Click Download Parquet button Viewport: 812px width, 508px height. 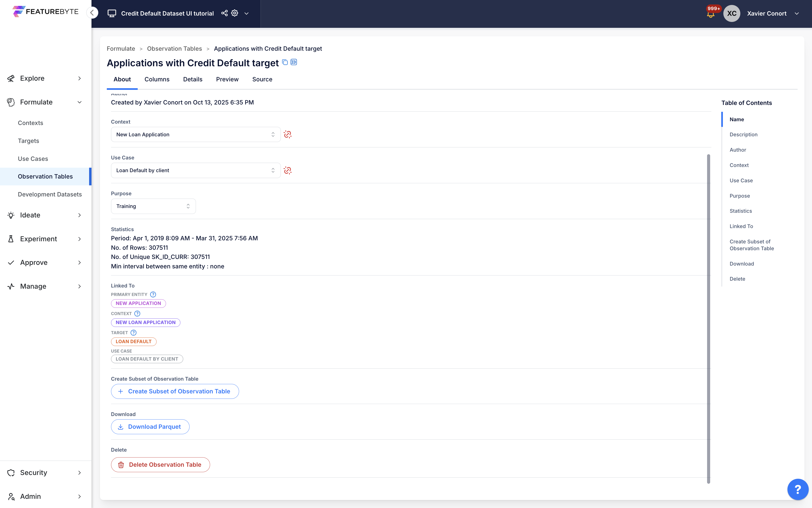click(150, 427)
